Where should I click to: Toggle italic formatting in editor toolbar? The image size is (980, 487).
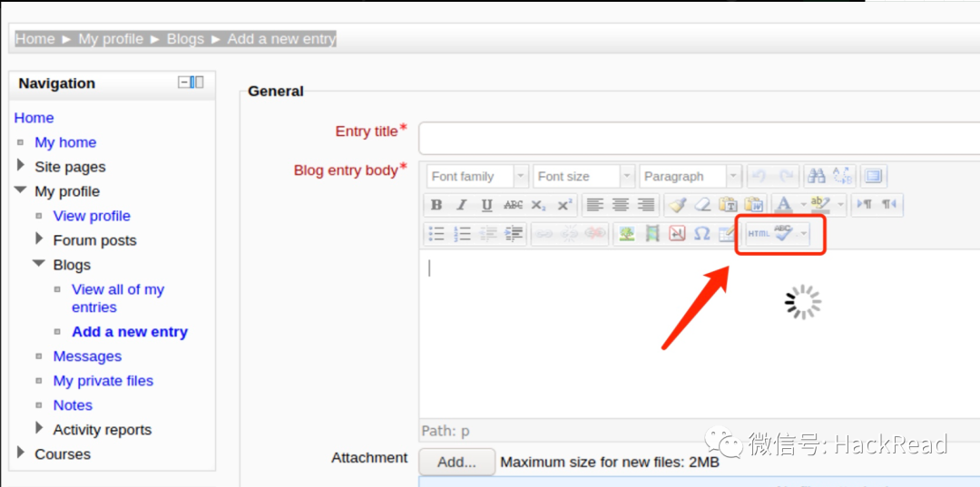click(x=461, y=205)
